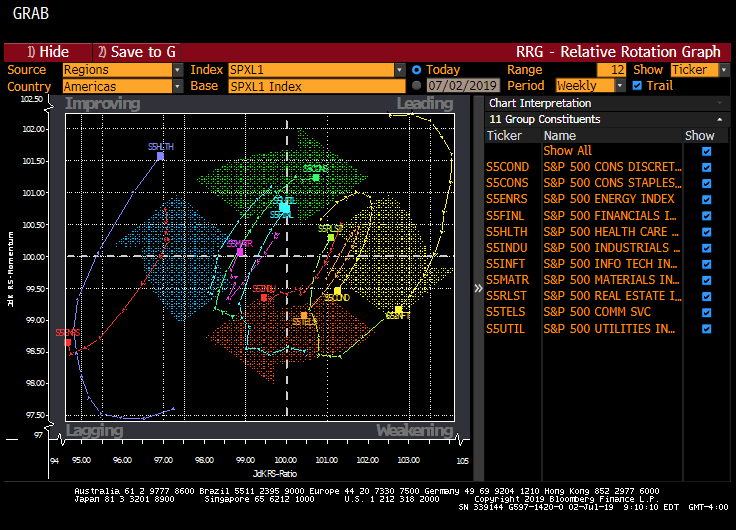Click the S5CONS green marker in chart

[x=316, y=177]
